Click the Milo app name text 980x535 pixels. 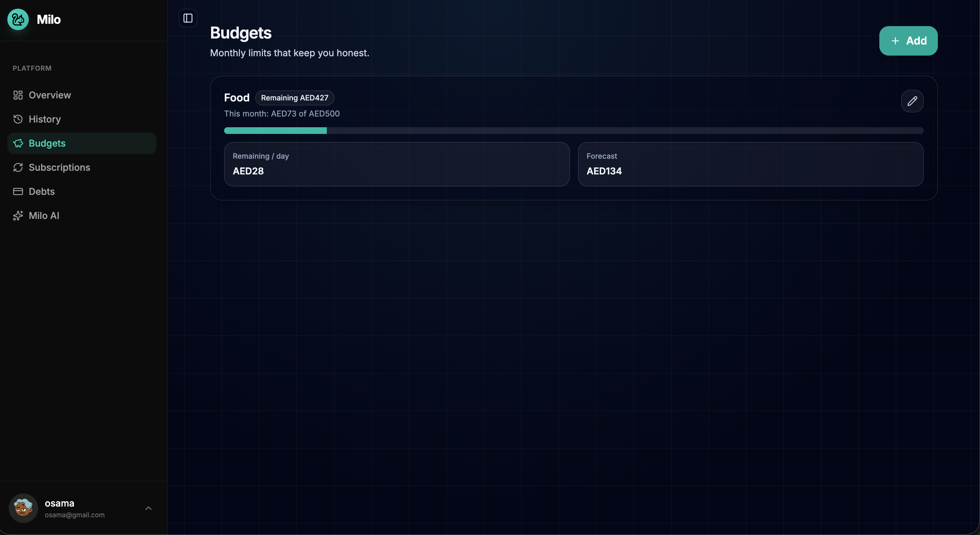[x=49, y=19]
